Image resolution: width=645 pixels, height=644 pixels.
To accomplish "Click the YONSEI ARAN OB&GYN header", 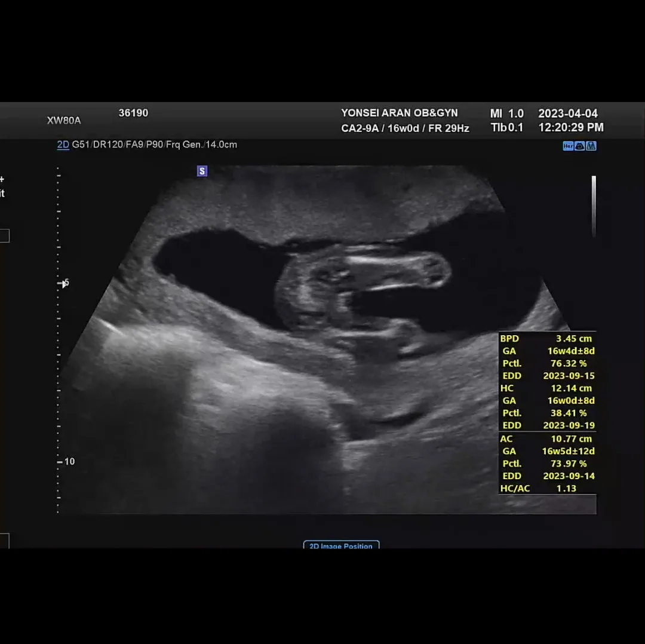I will click(399, 113).
